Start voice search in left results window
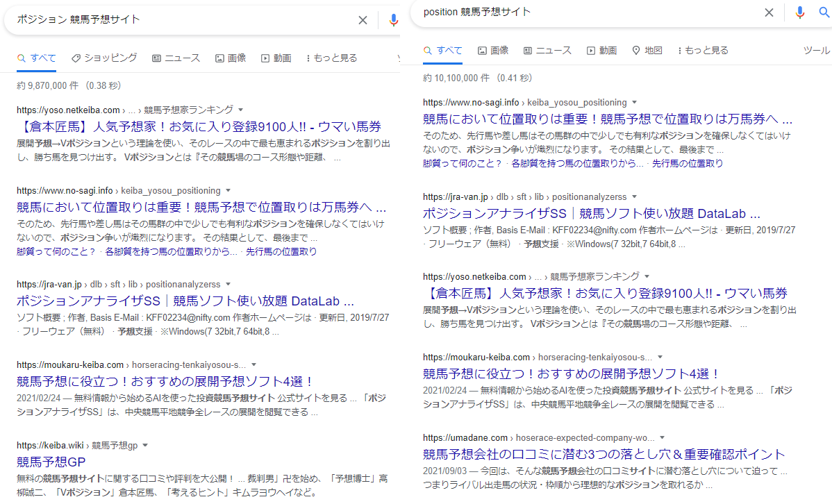Image resolution: width=832 pixels, height=504 pixels. point(393,20)
